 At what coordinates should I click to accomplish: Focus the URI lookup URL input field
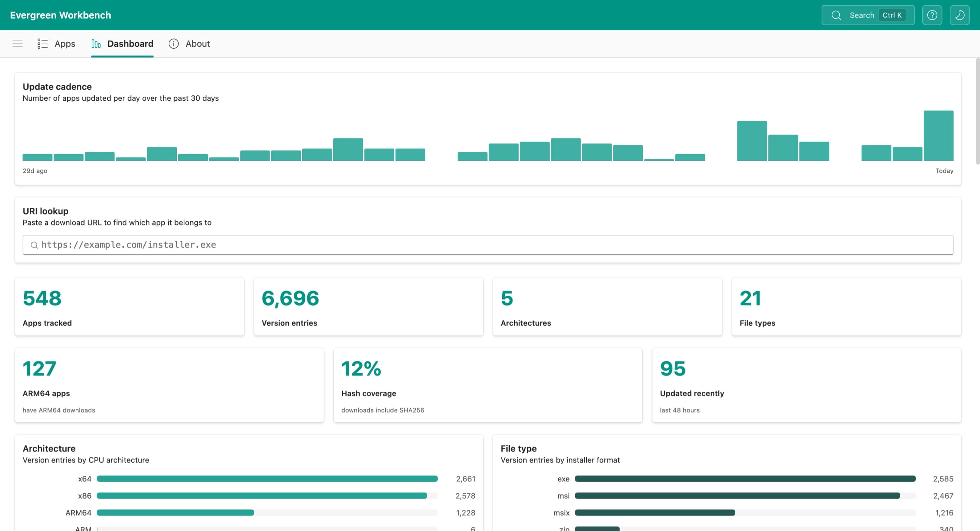click(488, 245)
